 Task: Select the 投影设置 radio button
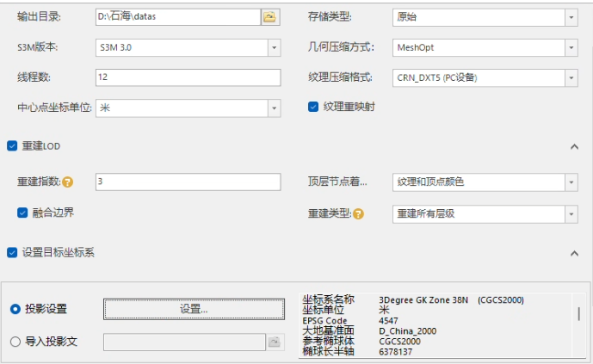click(x=15, y=309)
